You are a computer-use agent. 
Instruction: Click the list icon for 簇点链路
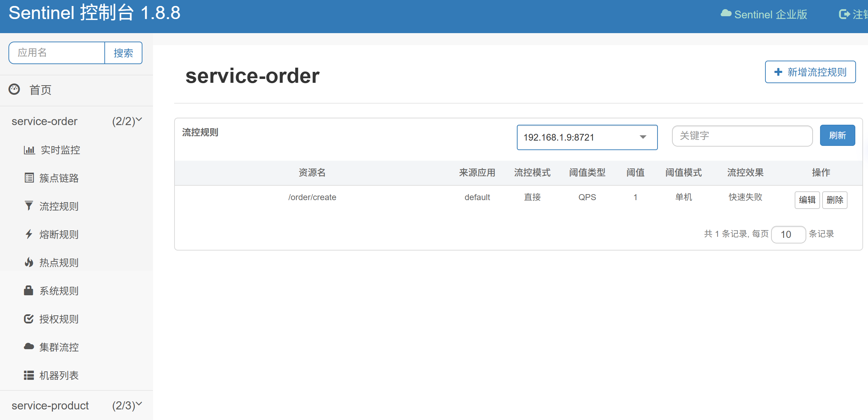[x=29, y=178]
